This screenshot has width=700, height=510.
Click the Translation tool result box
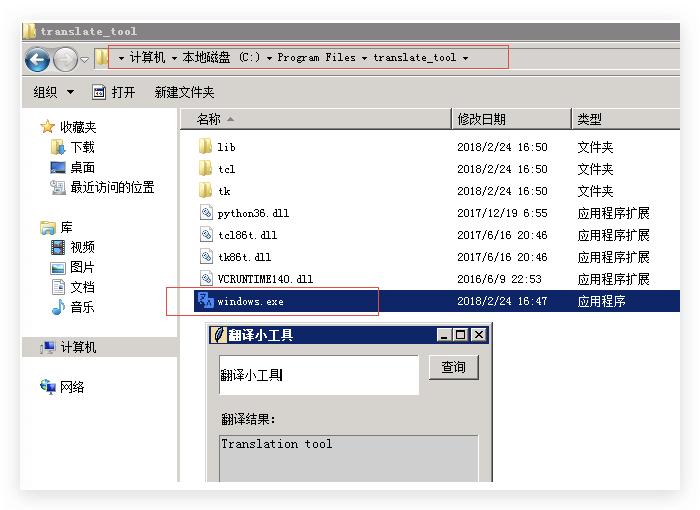(x=348, y=458)
